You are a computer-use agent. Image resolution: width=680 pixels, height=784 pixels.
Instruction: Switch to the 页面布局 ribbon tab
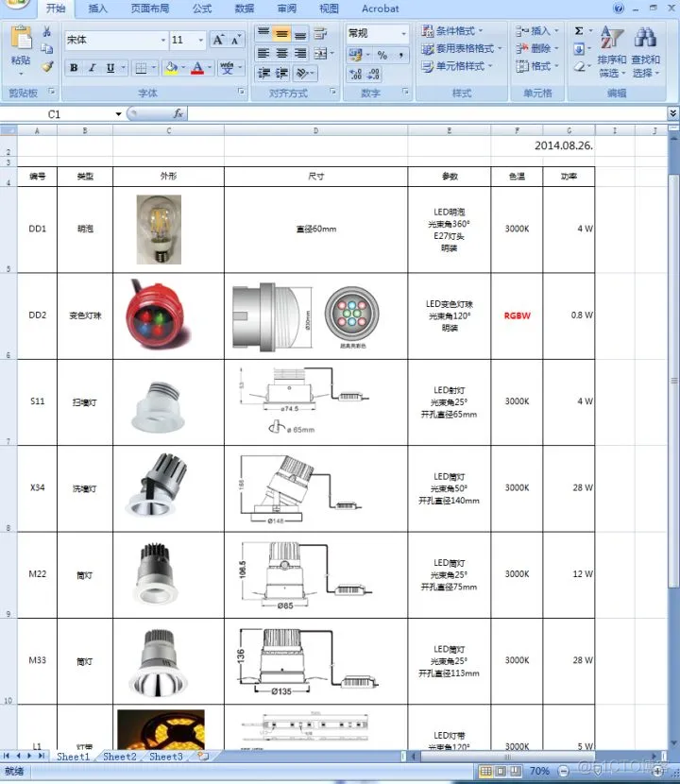click(x=150, y=9)
